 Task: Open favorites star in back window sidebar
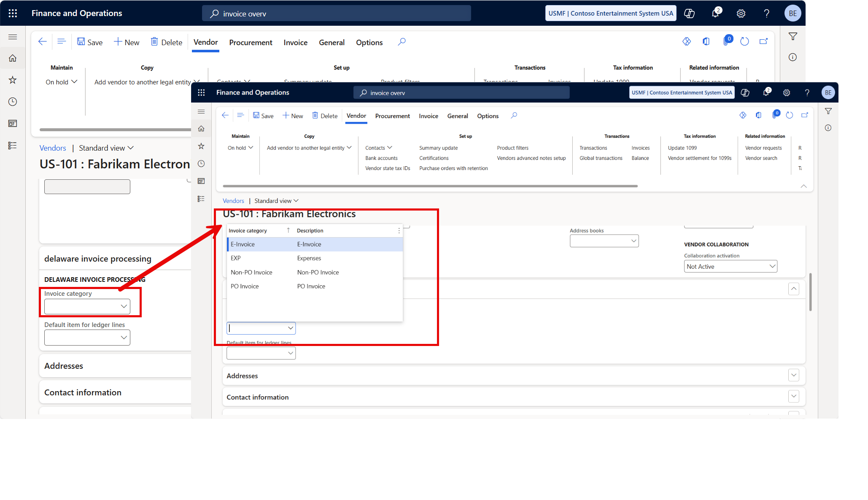[x=13, y=80]
